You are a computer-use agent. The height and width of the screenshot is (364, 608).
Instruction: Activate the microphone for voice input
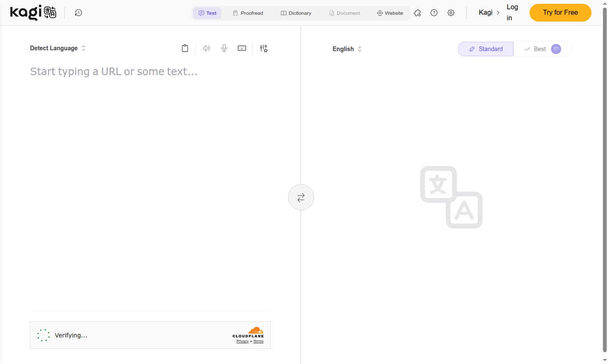(x=224, y=48)
